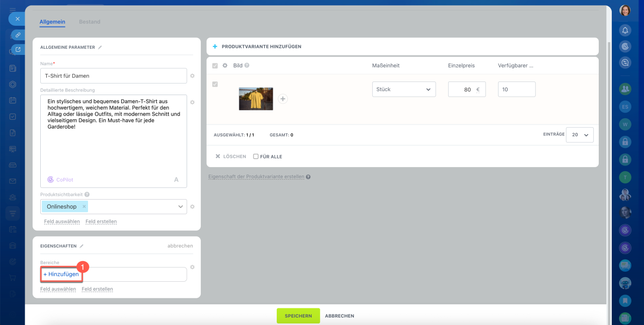Uncheck the product variant row checkbox
The image size is (644, 325).
[x=215, y=85]
